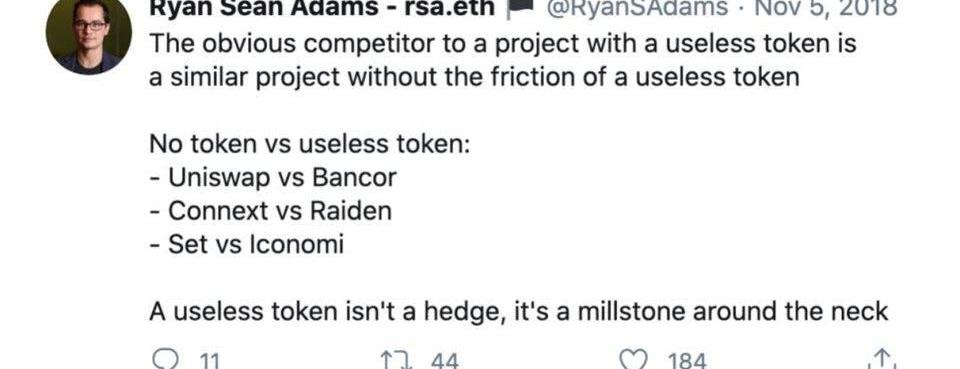Click the '- Connext vs Raiden' line
Image resolution: width=960 pixels, height=369 pixels.
pos(271,211)
